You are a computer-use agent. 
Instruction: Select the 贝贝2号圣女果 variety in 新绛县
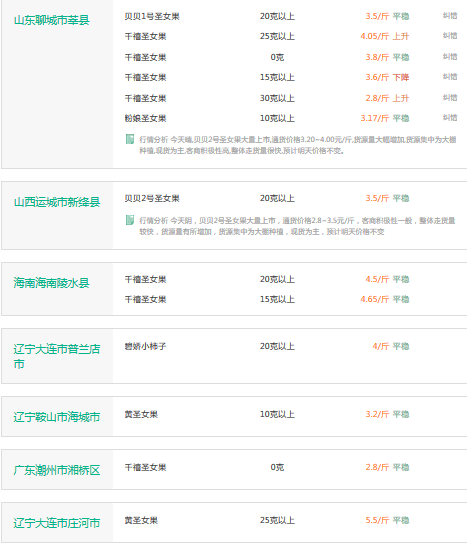(152, 198)
